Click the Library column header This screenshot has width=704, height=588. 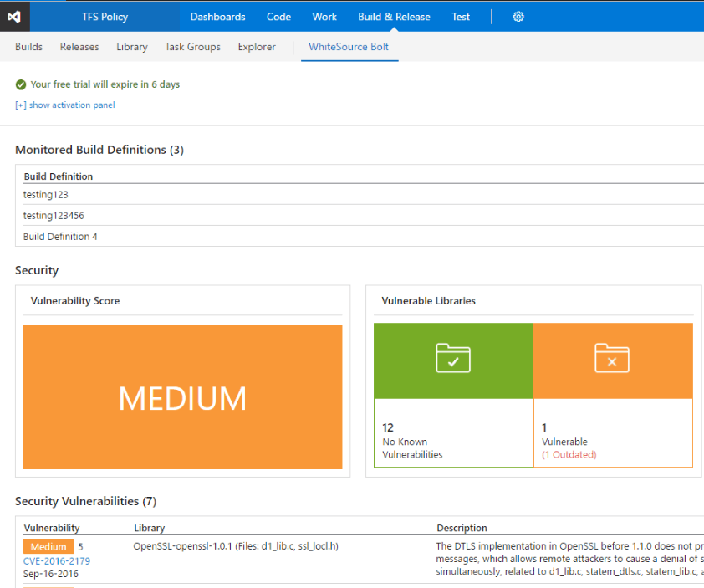point(150,528)
